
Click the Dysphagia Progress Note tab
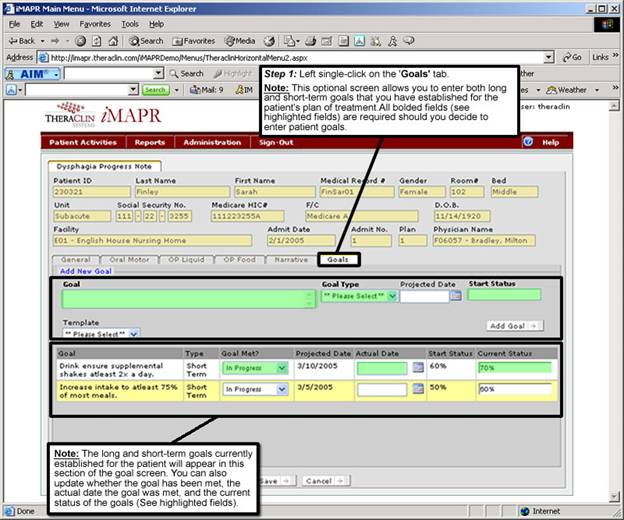(x=104, y=166)
